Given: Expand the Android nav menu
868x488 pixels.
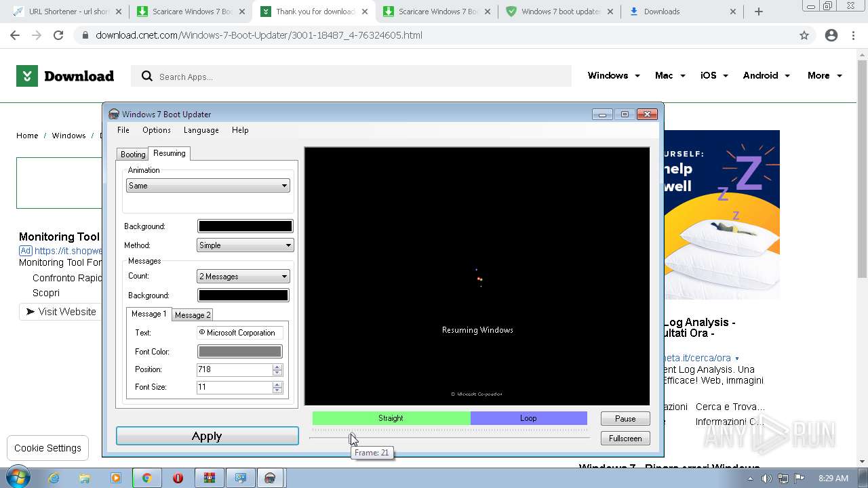Looking at the screenshot, I should pyautogui.click(x=766, y=75).
